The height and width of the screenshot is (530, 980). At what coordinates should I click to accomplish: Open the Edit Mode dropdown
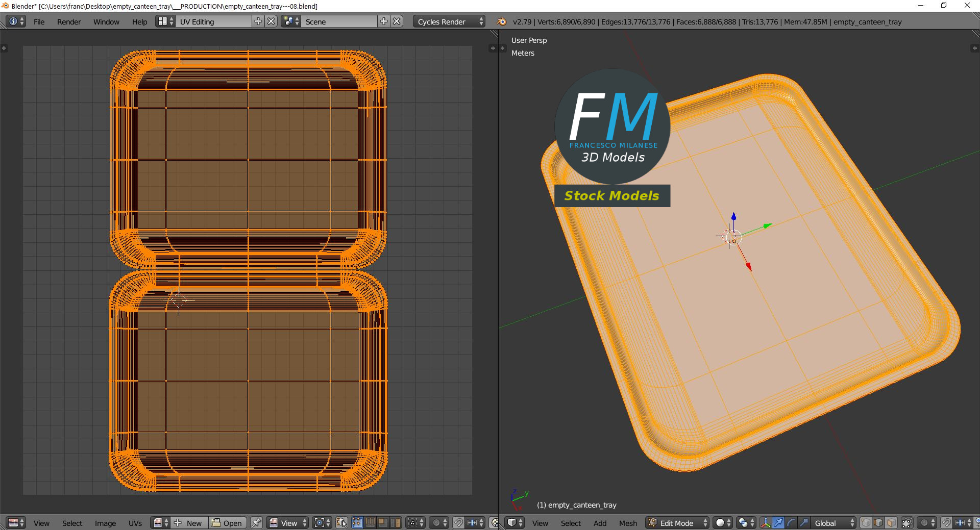coord(677,523)
